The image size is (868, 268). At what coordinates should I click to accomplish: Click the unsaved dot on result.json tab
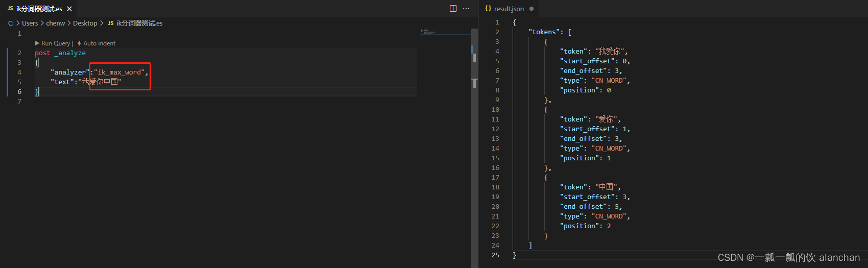pyautogui.click(x=532, y=9)
